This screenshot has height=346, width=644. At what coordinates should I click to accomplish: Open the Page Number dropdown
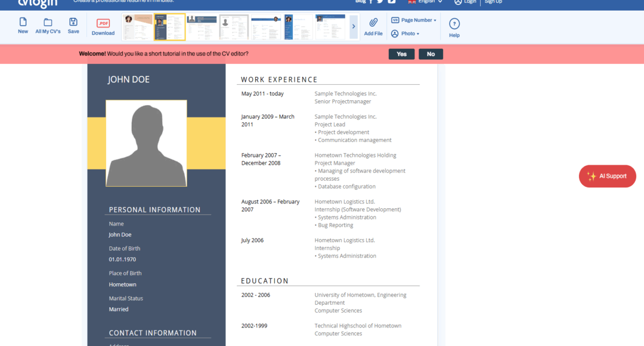pos(413,20)
